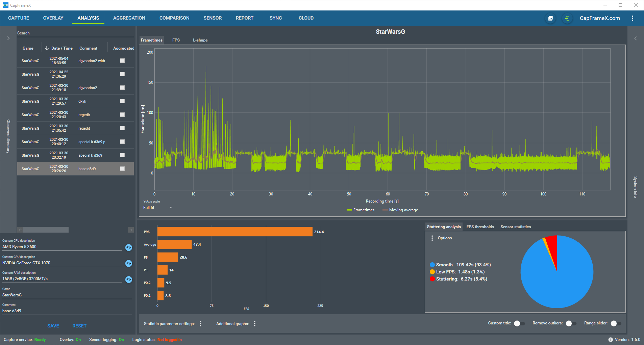This screenshot has height=345, width=644.
Task: Check Aggregated box for dxvk record
Action: coord(122,101)
